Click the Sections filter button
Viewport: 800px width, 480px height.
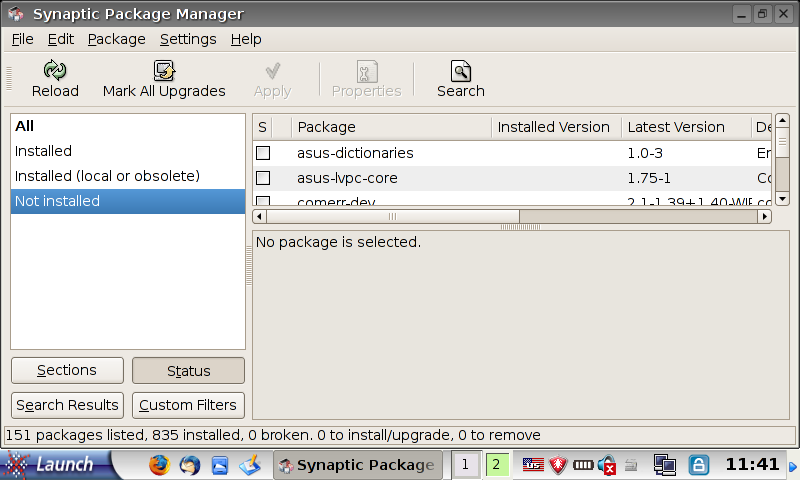coord(67,370)
